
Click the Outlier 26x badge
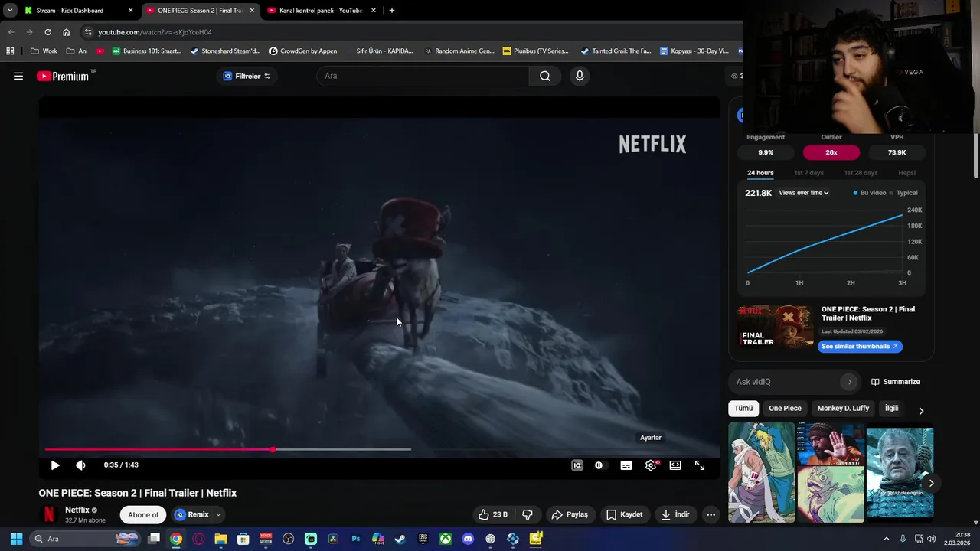tap(831, 152)
